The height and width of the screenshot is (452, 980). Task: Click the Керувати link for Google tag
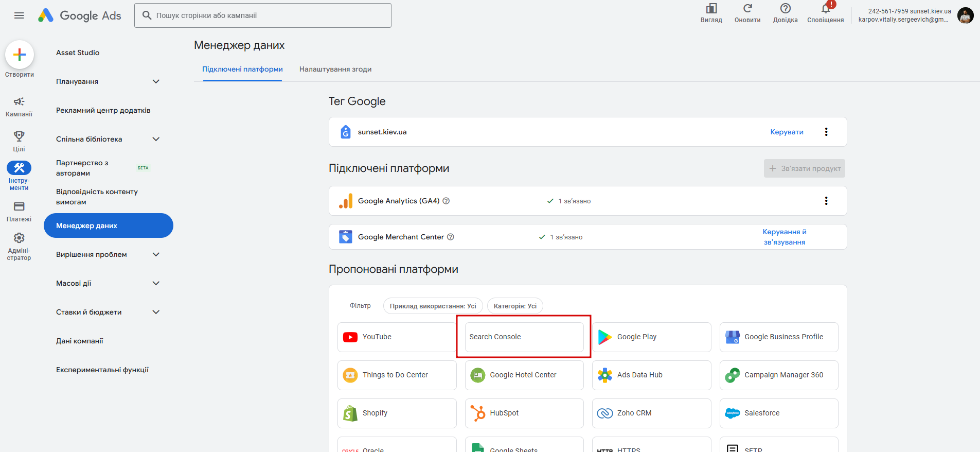(787, 132)
